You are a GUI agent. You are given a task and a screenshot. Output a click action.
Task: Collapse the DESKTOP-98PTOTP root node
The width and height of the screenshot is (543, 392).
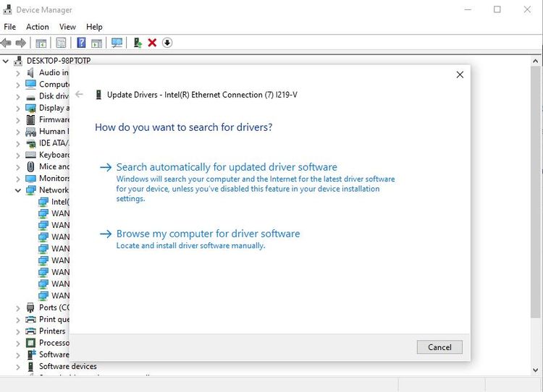coord(6,61)
